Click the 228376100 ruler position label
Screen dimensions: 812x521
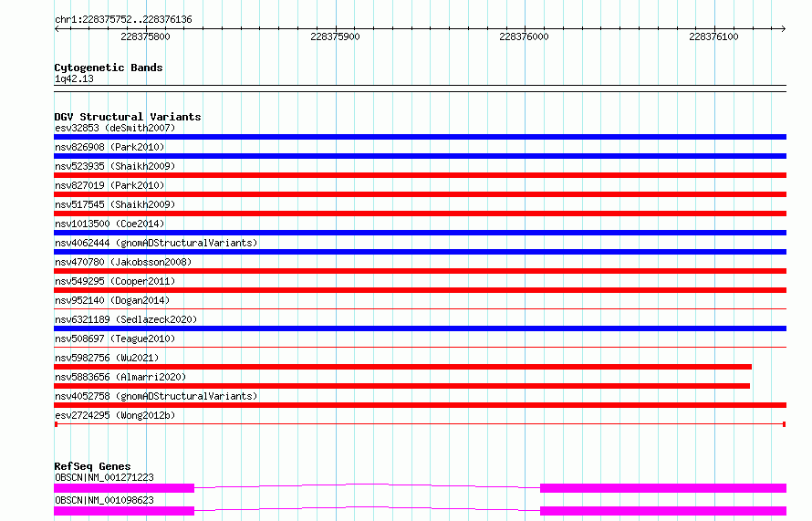click(713, 36)
